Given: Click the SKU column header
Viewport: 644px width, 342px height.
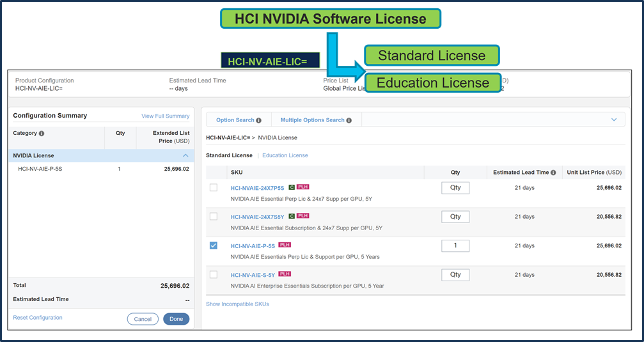Looking at the screenshot, I should 237,173.
